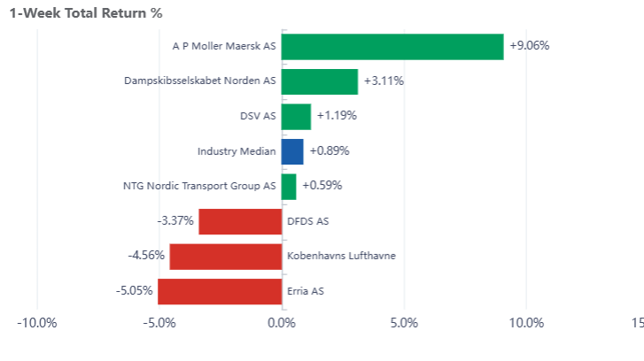
Task: Click the Dampskibsselskabet Norden AS green bar
Action: tap(320, 81)
